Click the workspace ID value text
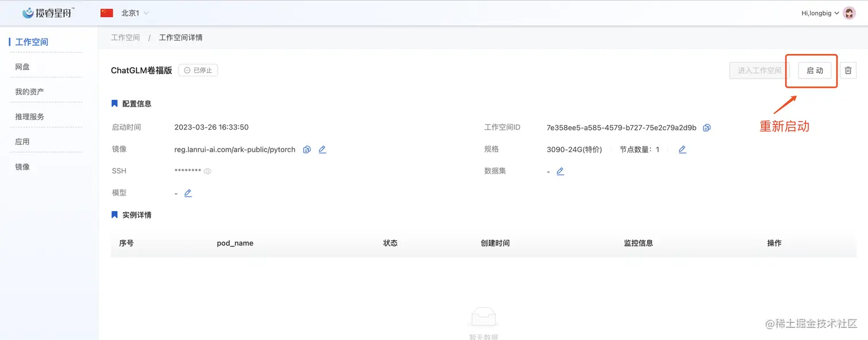Screen dimensions: 868x340 click(621, 127)
